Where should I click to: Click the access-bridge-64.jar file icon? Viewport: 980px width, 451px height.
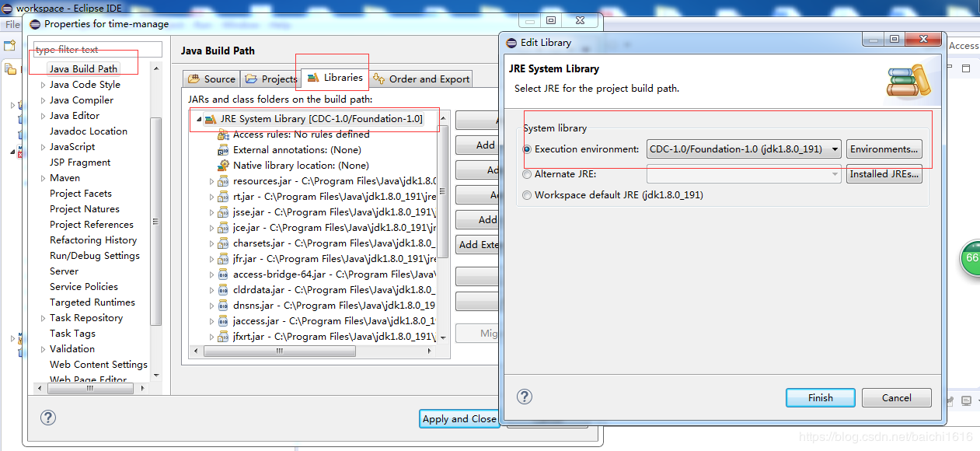click(224, 274)
